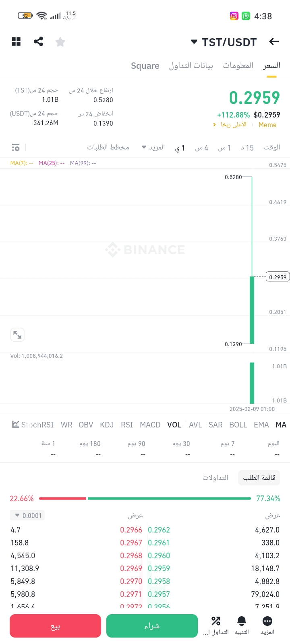Screen dimensions: 290x644
Task: Toggle the VOL indicator
Action: click(x=174, y=425)
